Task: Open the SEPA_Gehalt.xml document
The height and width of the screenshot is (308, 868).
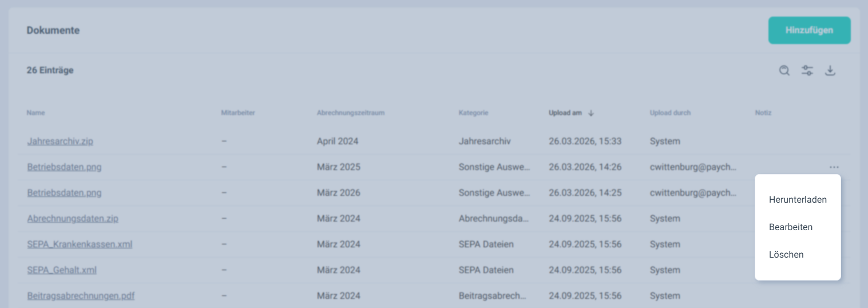Action: pos(62,270)
